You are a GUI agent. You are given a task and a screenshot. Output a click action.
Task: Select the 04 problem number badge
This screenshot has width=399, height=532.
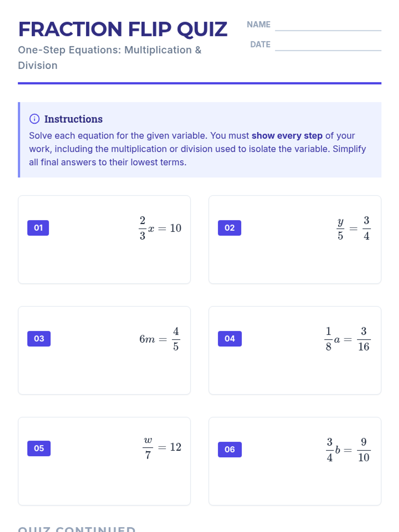(x=229, y=338)
